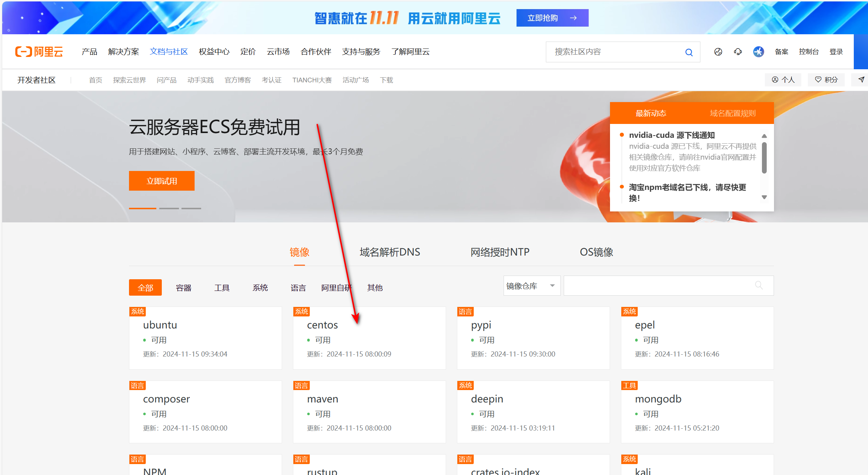The width and height of the screenshot is (868, 475).
Task: Select second carousel slide indicator
Action: point(169,208)
